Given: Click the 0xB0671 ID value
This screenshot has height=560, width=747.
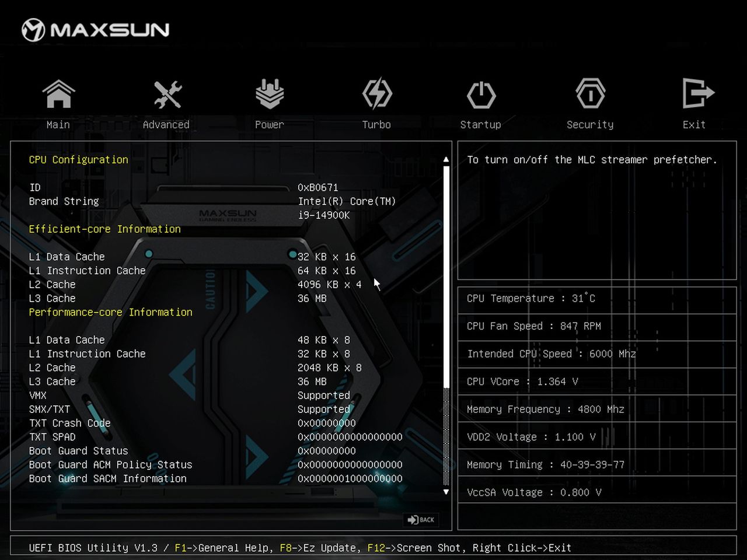Looking at the screenshot, I should pos(318,187).
